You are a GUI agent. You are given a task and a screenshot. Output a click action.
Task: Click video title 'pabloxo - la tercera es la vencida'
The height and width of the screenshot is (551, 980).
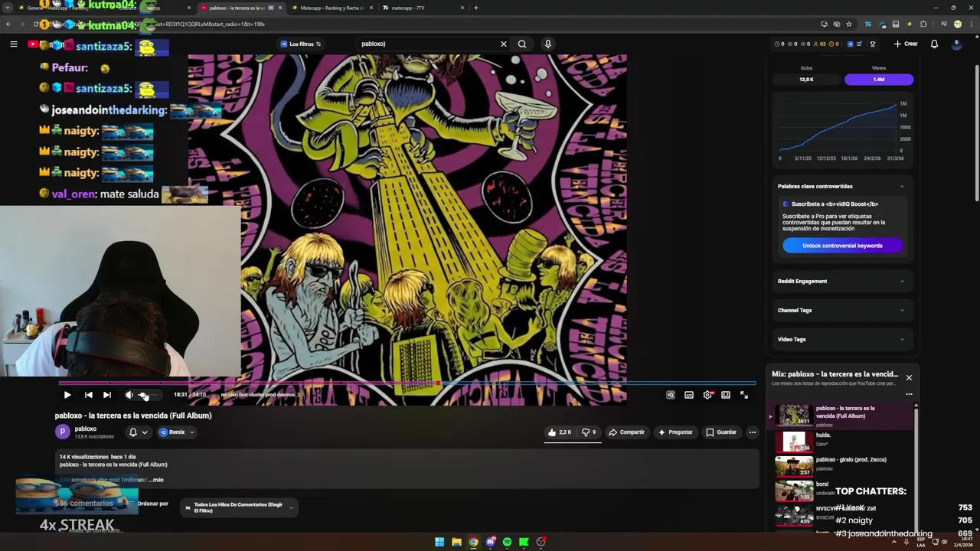click(133, 416)
